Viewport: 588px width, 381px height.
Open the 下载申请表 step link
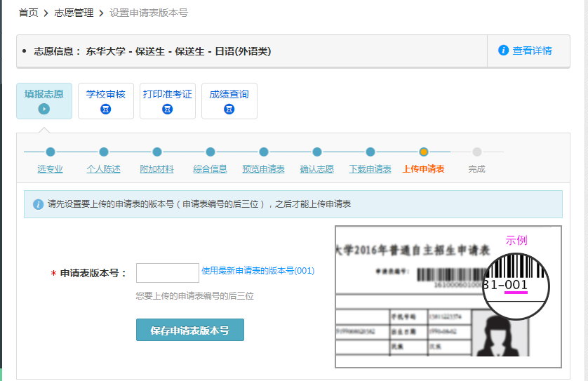(370, 169)
